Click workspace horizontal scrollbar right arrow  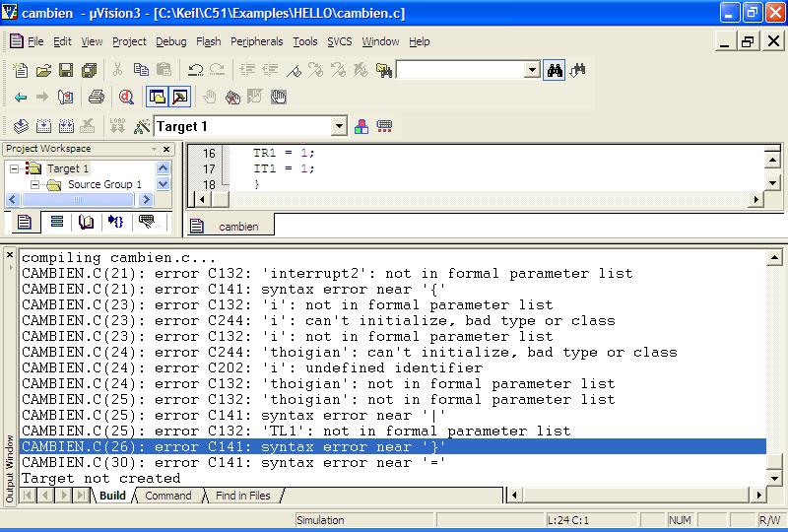pyautogui.click(x=146, y=200)
